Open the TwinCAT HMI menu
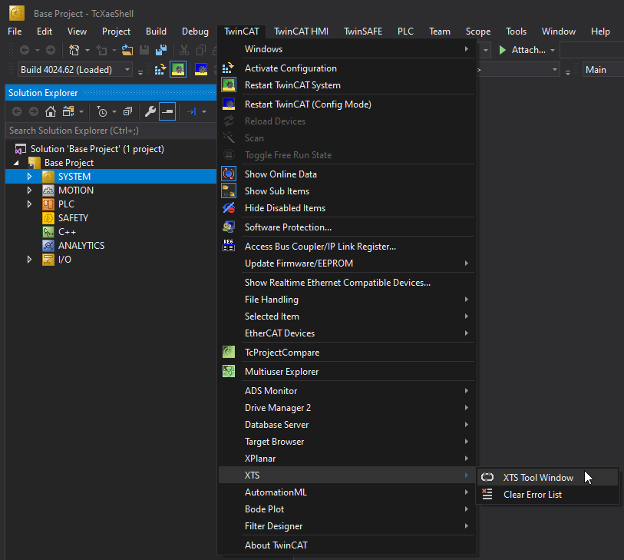The height and width of the screenshot is (560, 624). pyautogui.click(x=301, y=31)
